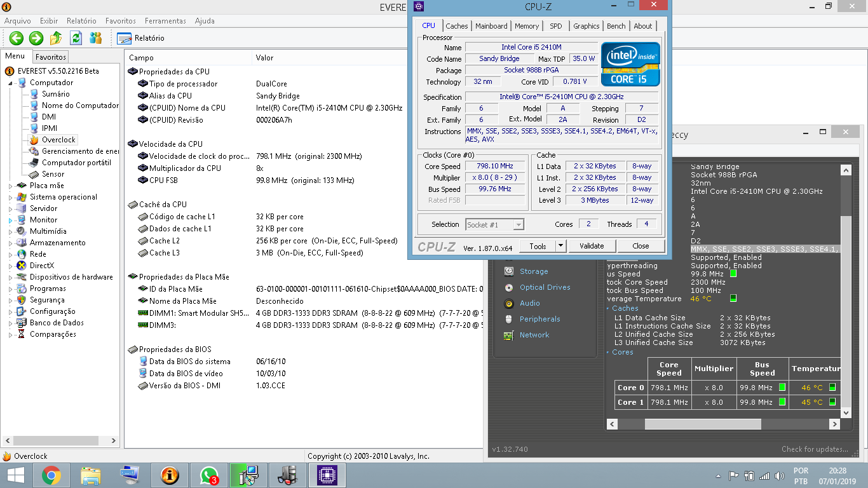Open the Relatório report button in toolbar
This screenshot has width=868, height=488.
pyautogui.click(x=141, y=38)
